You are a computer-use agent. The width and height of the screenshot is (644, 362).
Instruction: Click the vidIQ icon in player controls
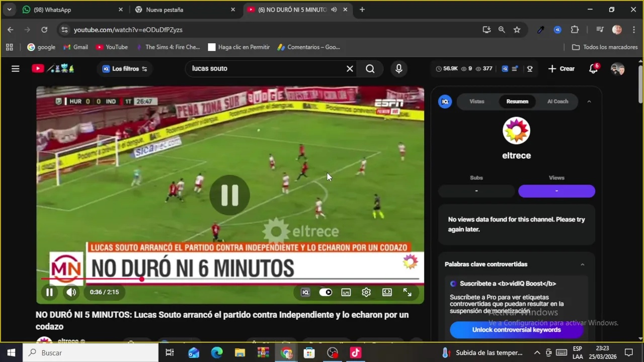pyautogui.click(x=305, y=292)
